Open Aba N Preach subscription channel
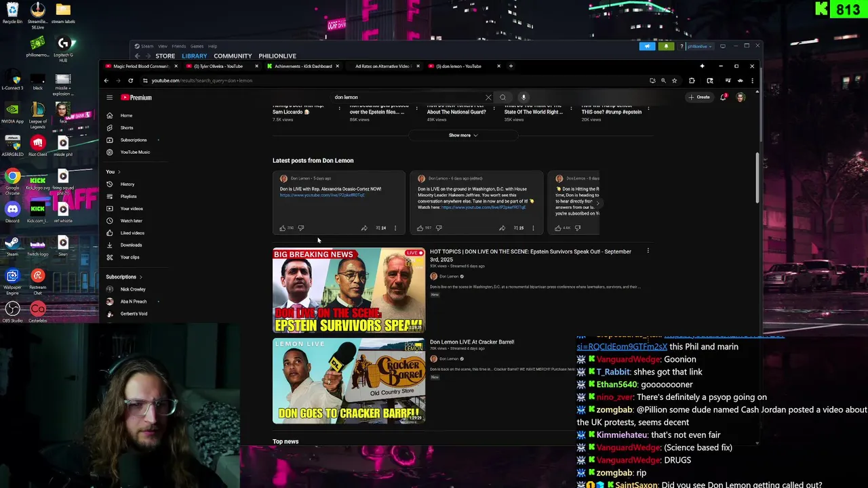Viewport: 868px width, 488px height. (x=132, y=302)
